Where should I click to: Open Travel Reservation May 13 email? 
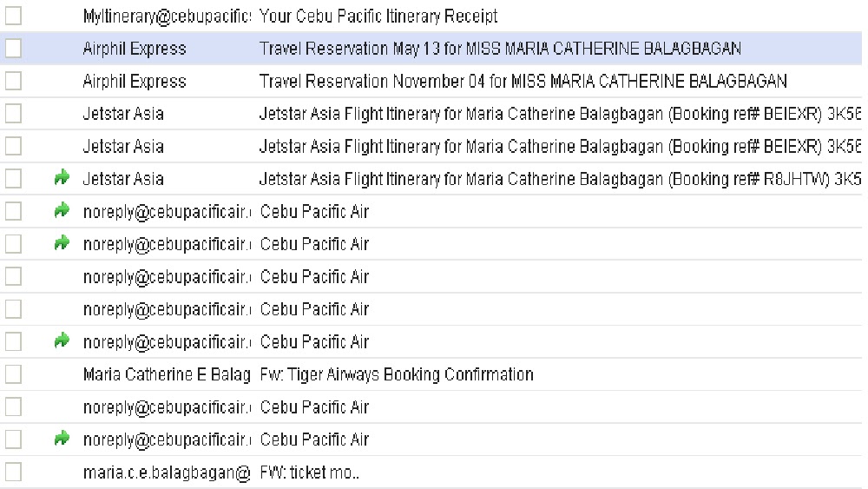(x=500, y=49)
